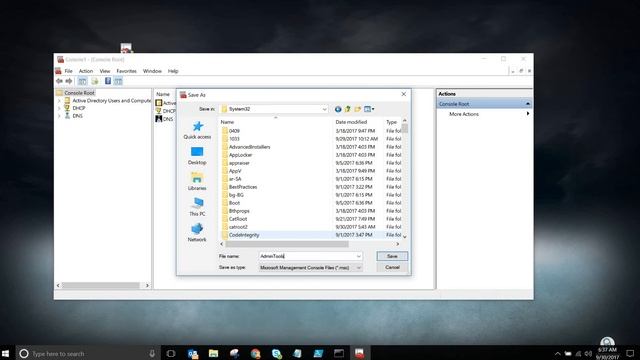The height and width of the screenshot is (360, 640).
Task: Click Show/Hide Console Tree toolbar icon
Action: tap(82, 81)
